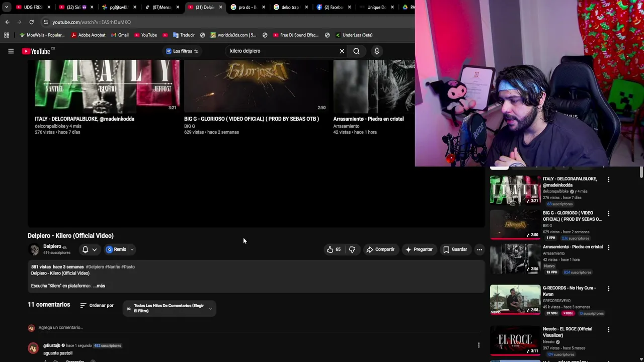Open options for BIG G GLORIOSO sidebar video

click(x=608, y=214)
